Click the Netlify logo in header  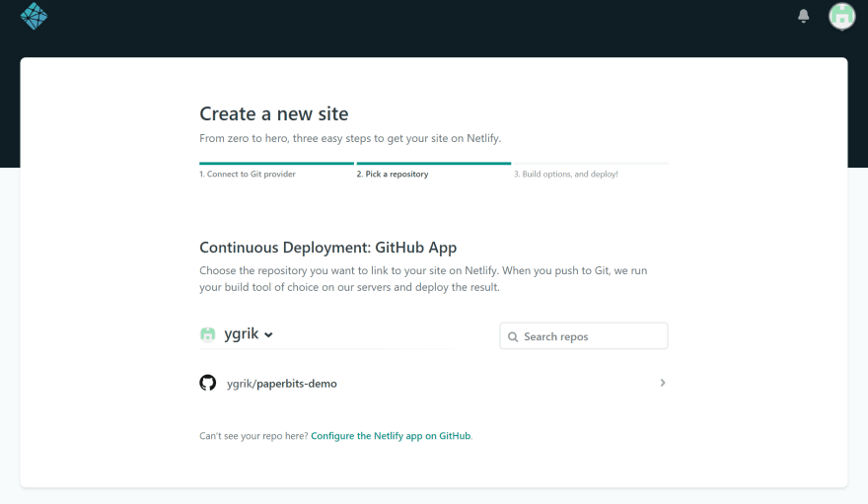coord(34,16)
